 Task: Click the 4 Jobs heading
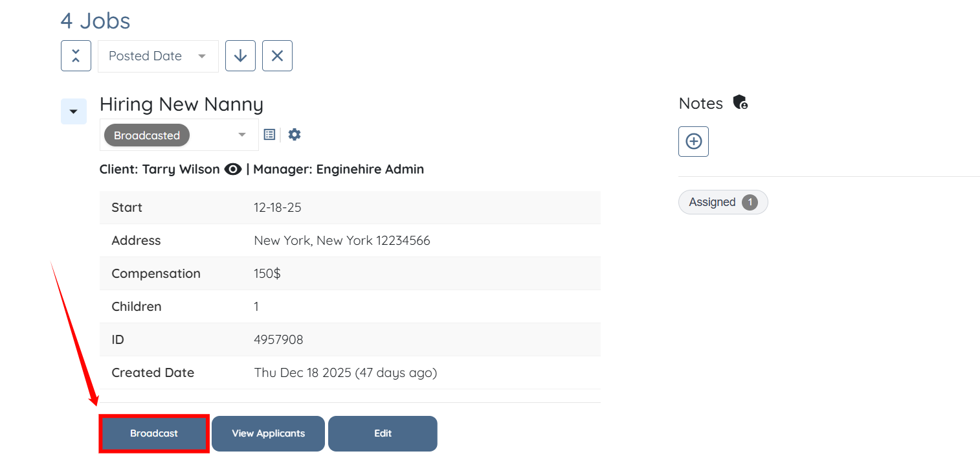[95, 21]
